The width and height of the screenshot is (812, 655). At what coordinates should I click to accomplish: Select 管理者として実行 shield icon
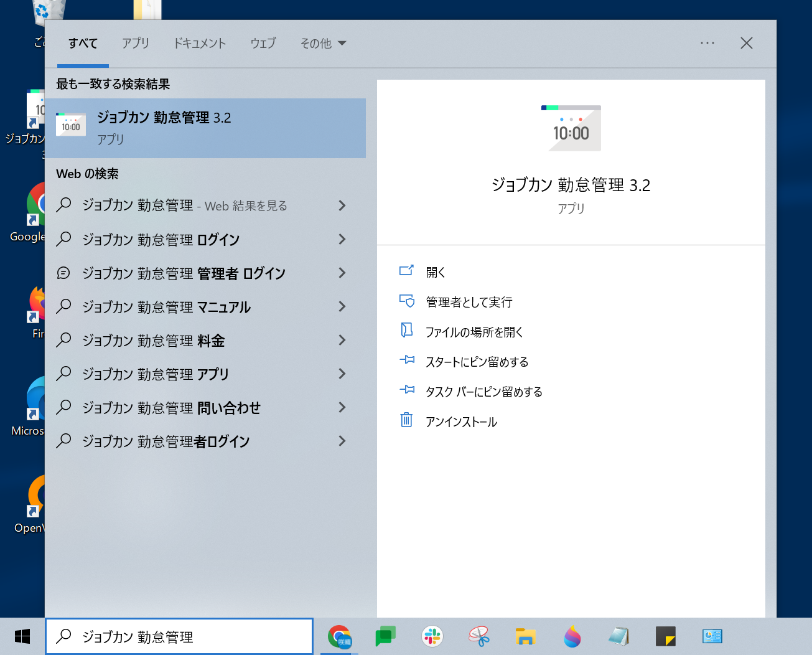tap(406, 301)
